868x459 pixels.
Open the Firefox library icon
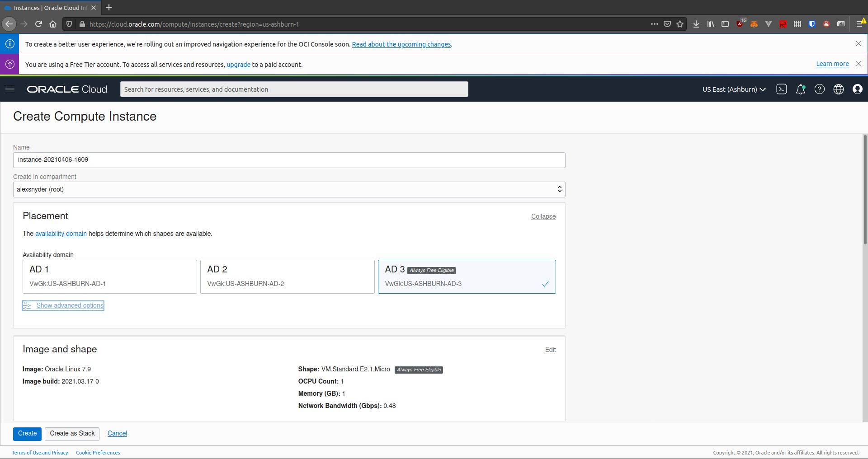tap(711, 24)
